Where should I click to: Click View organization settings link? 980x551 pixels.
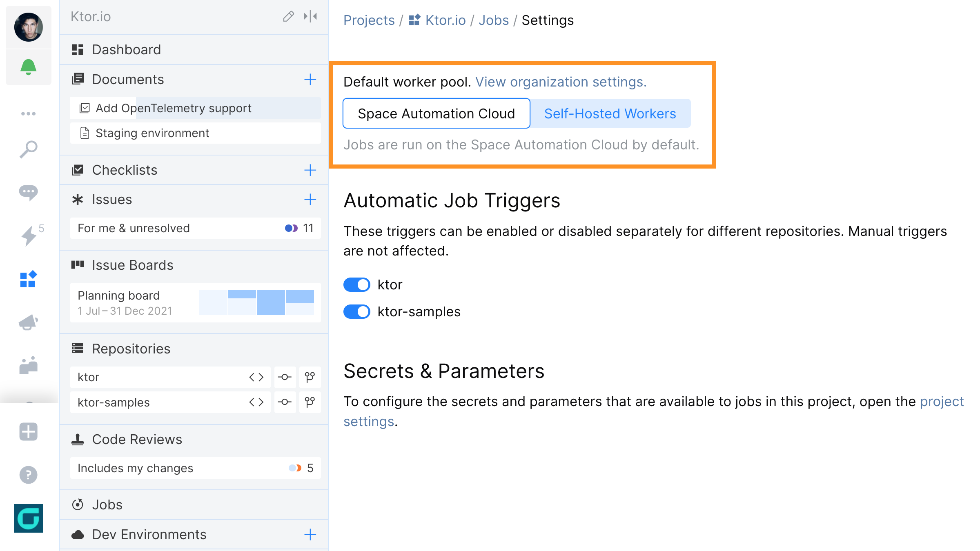tap(561, 82)
